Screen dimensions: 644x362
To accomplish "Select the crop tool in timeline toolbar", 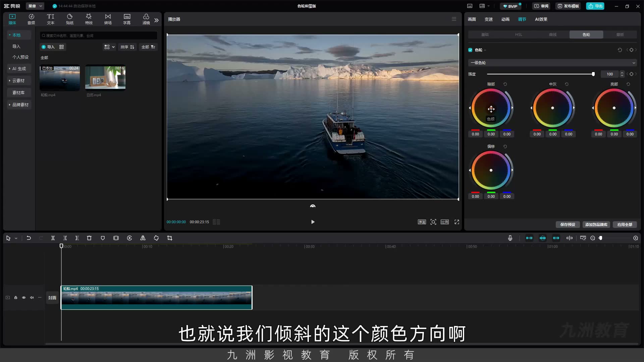I will [x=170, y=238].
